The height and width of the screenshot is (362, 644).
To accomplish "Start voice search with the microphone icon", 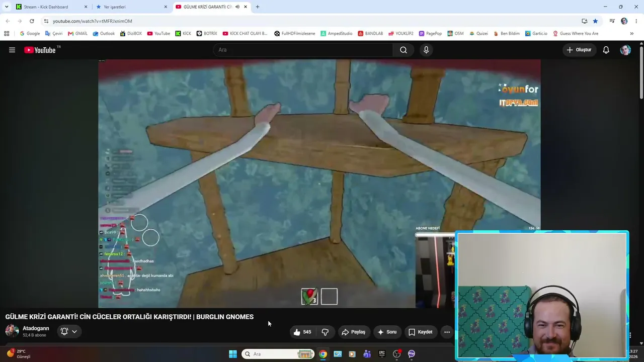I will point(426,50).
